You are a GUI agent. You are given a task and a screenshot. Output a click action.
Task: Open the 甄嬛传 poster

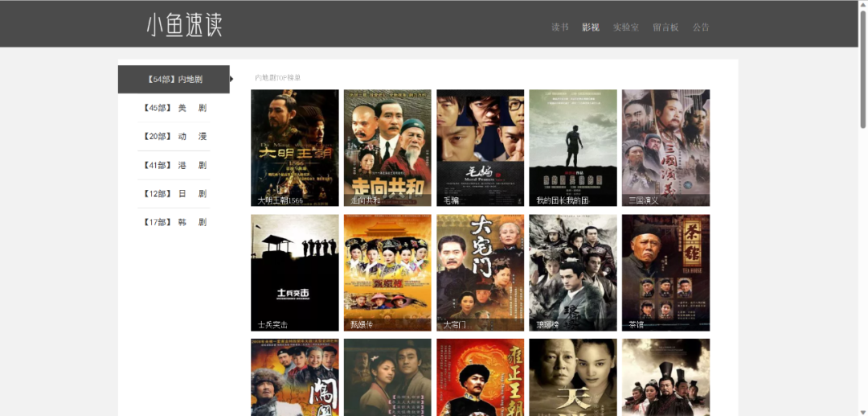pos(387,272)
